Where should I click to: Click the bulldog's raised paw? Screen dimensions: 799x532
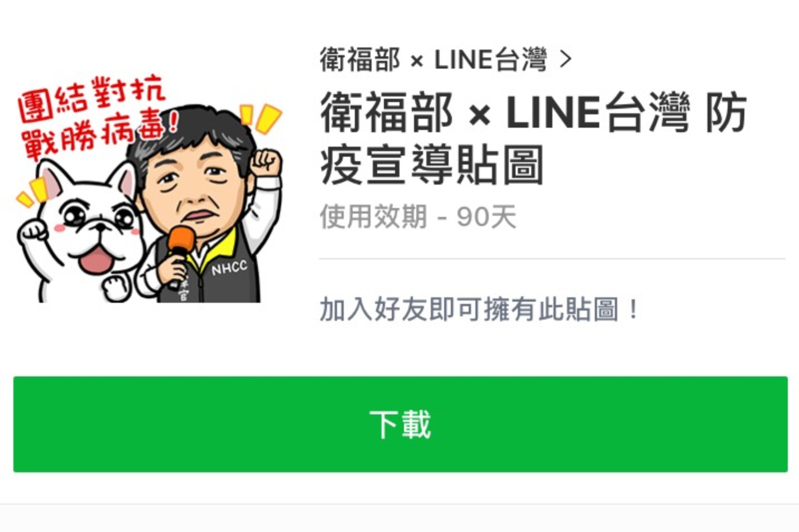coord(32,230)
